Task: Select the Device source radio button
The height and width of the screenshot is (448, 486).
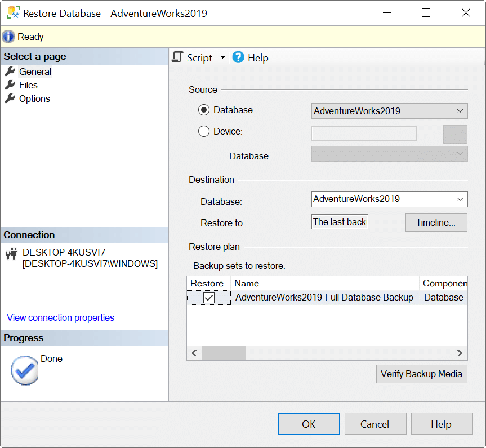Action: 204,132
